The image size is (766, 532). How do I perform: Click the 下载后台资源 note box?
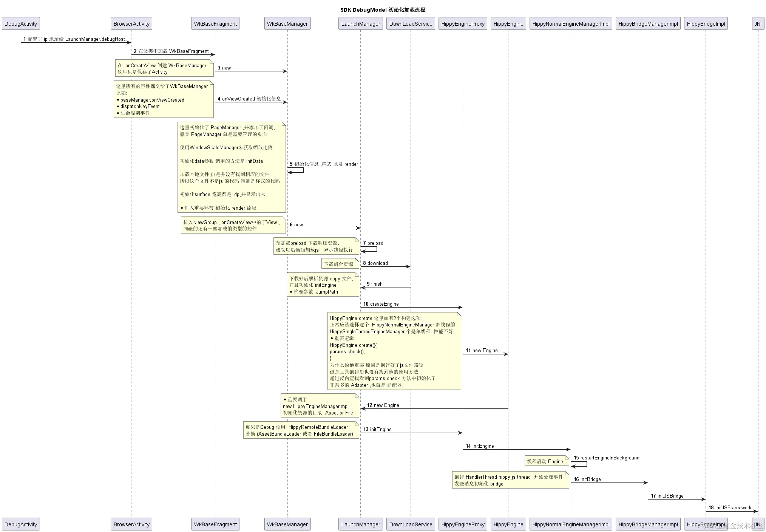point(340,263)
